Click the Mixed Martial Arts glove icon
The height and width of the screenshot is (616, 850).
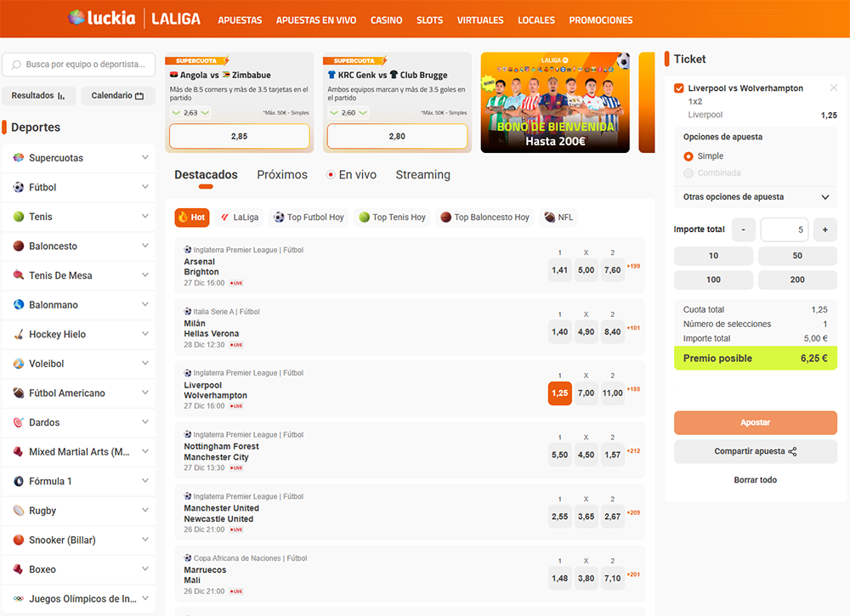[x=19, y=452]
